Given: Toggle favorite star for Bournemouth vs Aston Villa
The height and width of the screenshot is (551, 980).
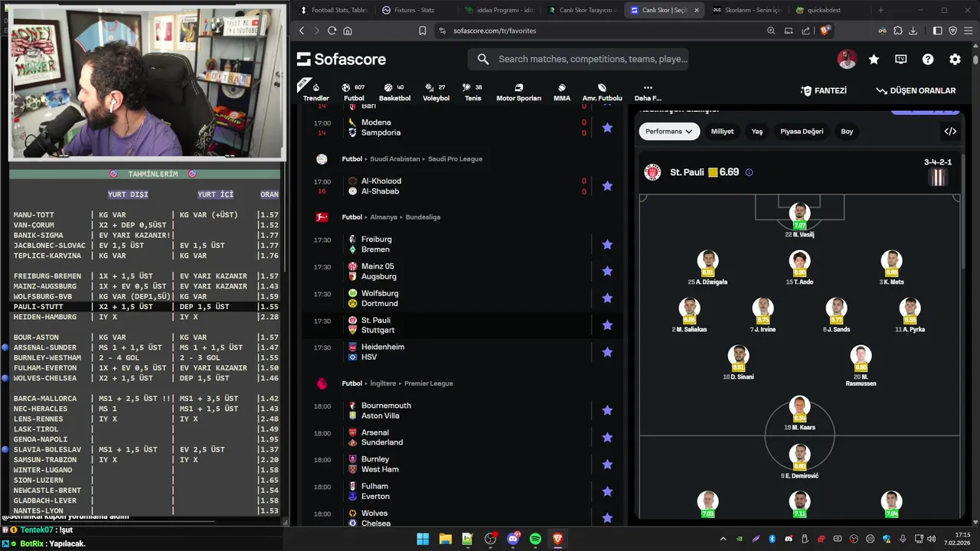Looking at the screenshot, I should click(607, 410).
